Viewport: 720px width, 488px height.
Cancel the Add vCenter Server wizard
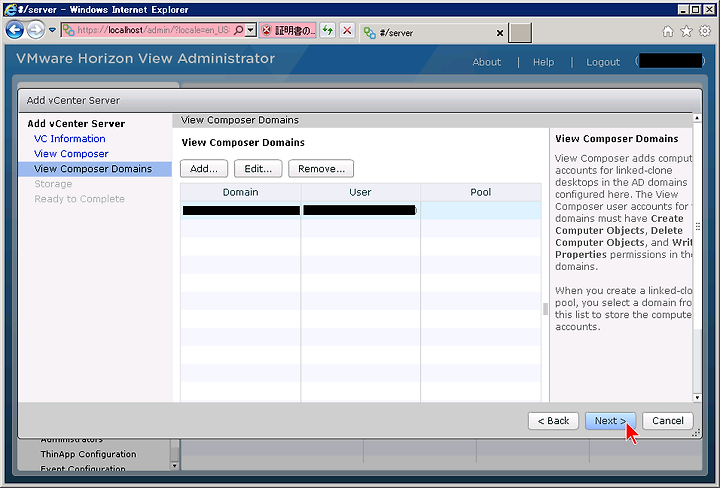[668, 421]
